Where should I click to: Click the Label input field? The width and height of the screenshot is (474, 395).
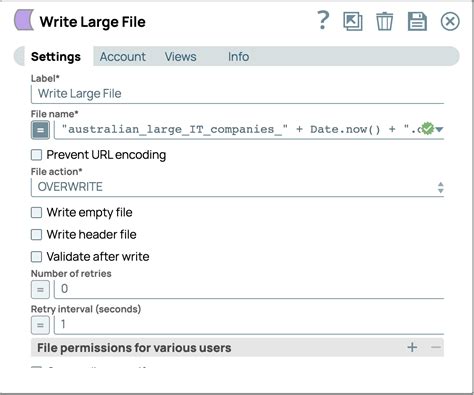tap(237, 94)
